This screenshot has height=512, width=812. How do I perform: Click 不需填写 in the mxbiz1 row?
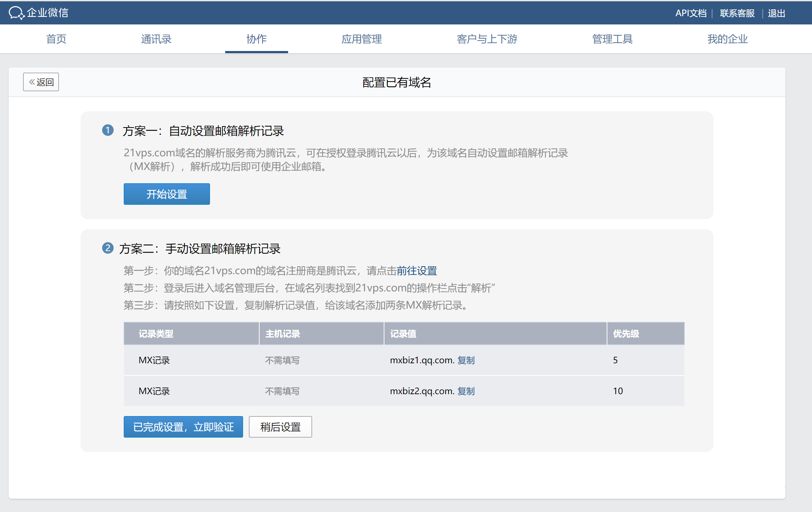click(x=282, y=360)
